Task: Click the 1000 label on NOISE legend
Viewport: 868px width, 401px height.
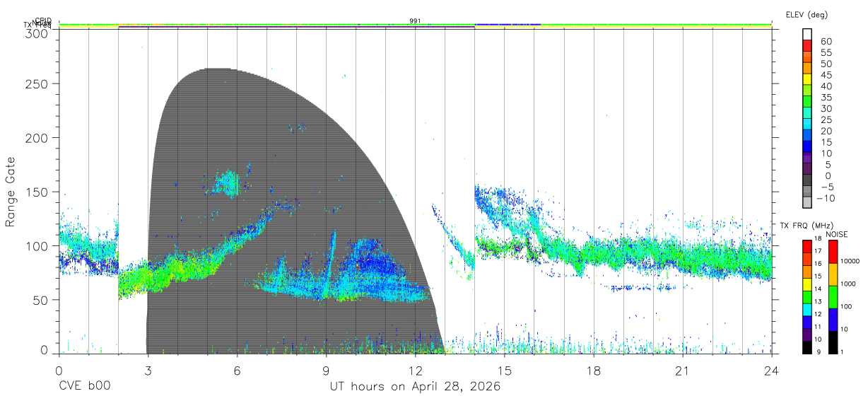Action: pos(847,284)
